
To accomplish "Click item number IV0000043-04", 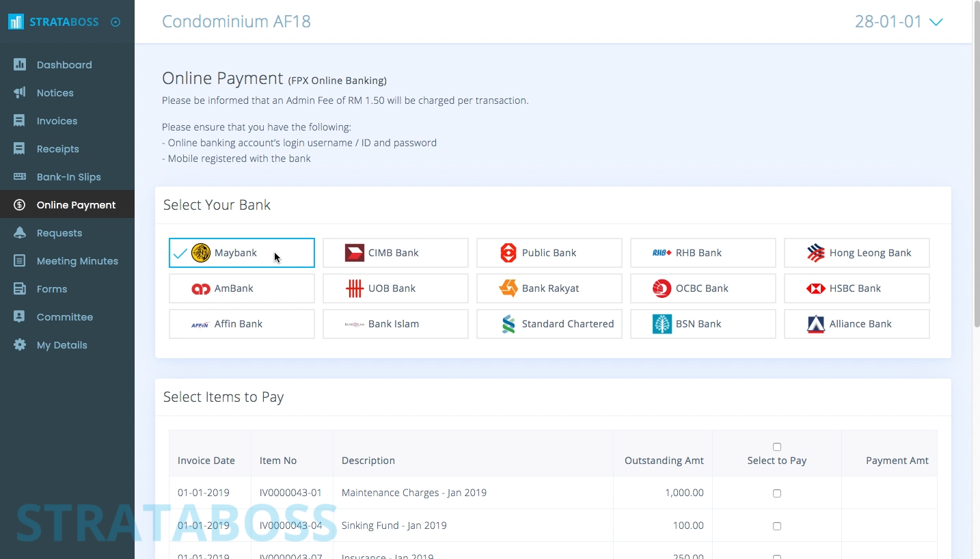I will [x=290, y=526].
